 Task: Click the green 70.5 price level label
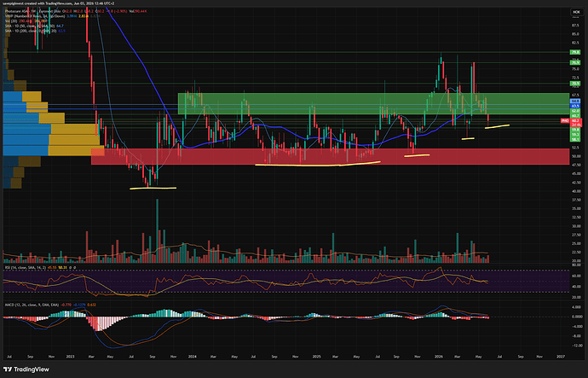click(x=575, y=84)
